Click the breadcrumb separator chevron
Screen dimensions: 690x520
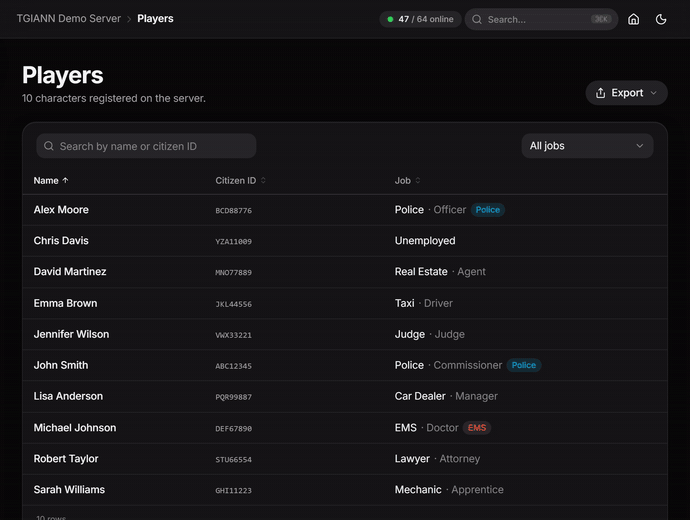129,19
